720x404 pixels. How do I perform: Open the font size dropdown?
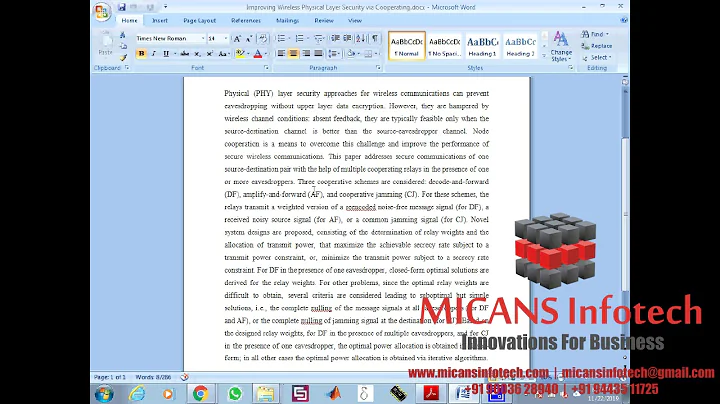[x=225, y=39]
